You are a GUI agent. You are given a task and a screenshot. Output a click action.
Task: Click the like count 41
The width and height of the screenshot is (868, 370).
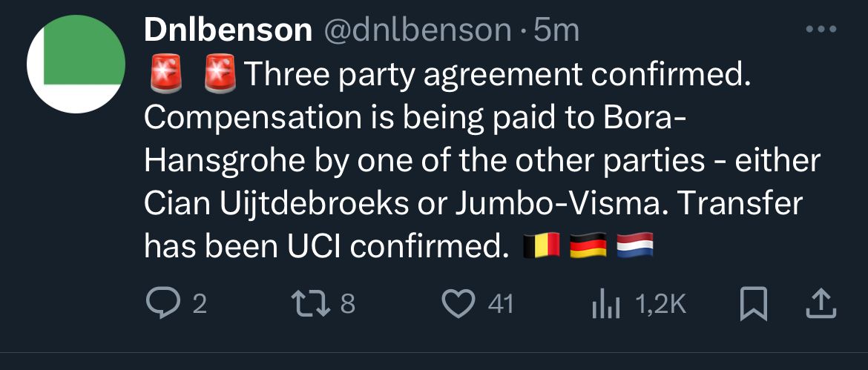(x=500, y=305)
